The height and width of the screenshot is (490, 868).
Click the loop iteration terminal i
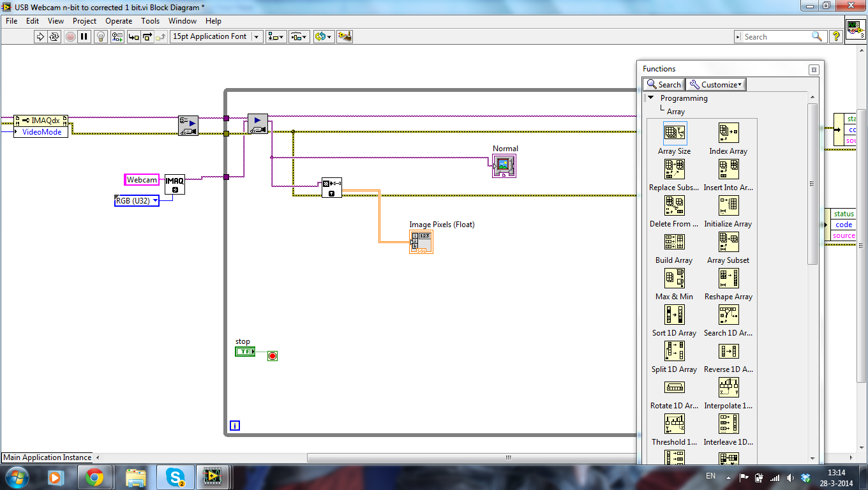pos(234,426)
